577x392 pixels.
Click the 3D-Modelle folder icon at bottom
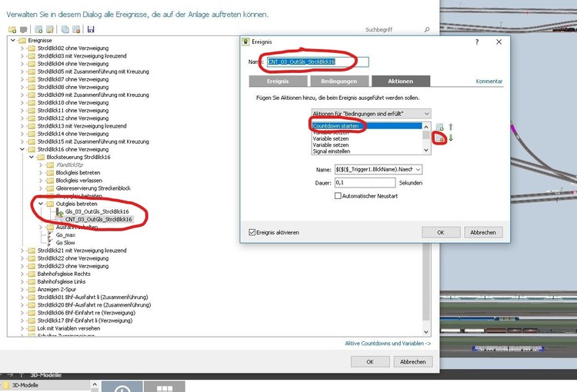[x=6, y=385]
